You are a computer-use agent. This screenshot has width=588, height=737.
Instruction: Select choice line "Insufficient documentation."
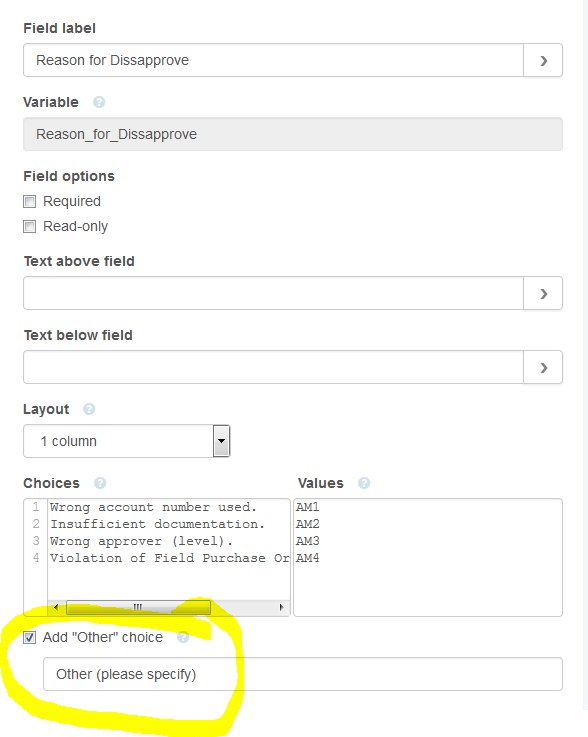point(157,524)
